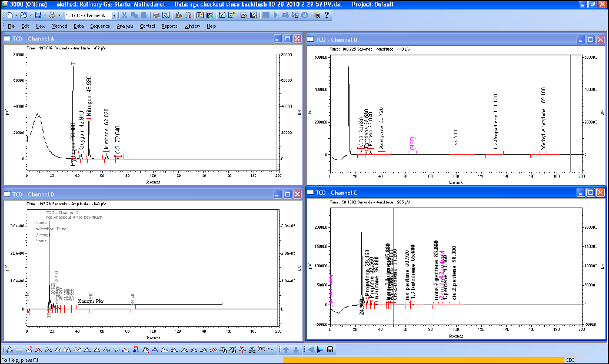Open the Control menu
This screenshot has width=609, height=364.
[x=147, y=26]
